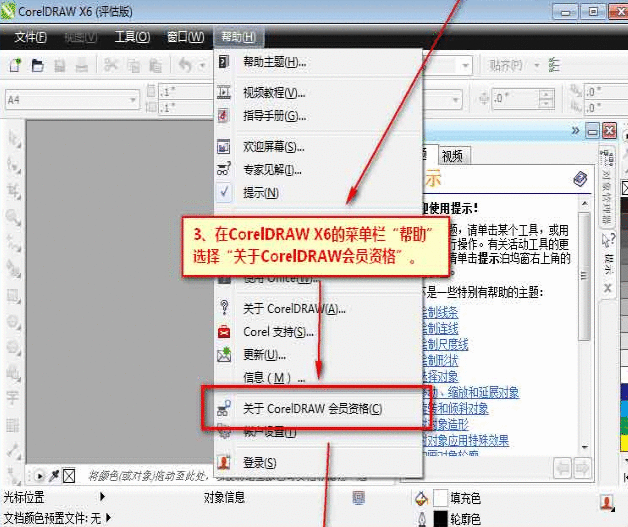Image resolution: width=628 pixels, height=527 pixels.
Task: Click the color proof icon in status bar
Action: tap(358, 498)
